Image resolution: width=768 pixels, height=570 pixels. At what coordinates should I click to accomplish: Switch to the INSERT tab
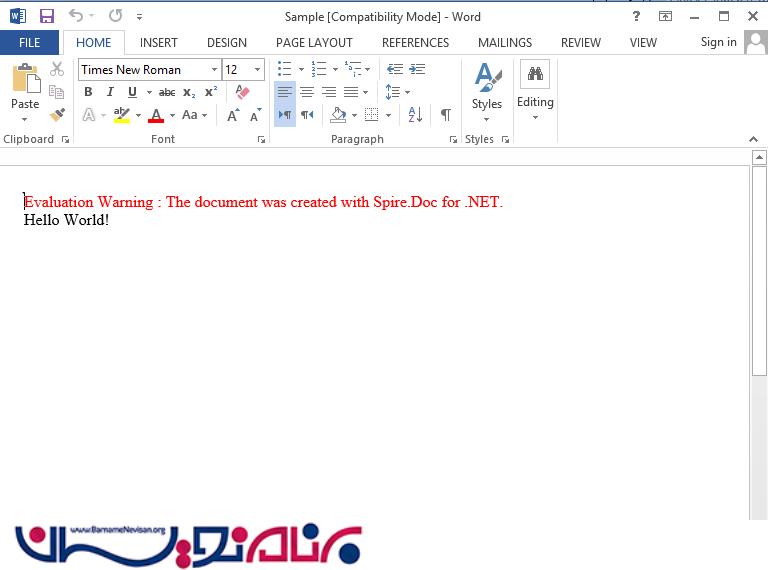tap(159, 43)
